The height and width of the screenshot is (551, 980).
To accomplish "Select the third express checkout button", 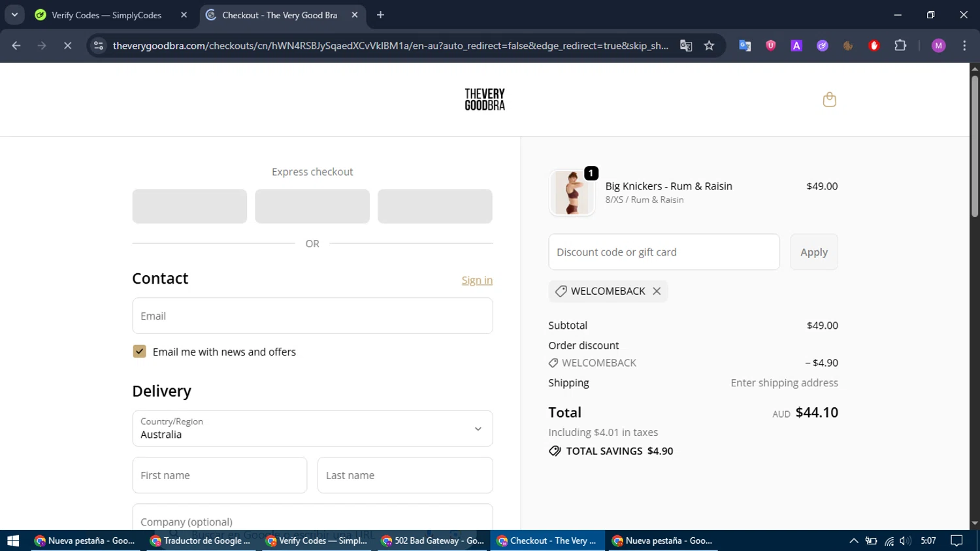I will pyautogui.click(x=435, y=206).
